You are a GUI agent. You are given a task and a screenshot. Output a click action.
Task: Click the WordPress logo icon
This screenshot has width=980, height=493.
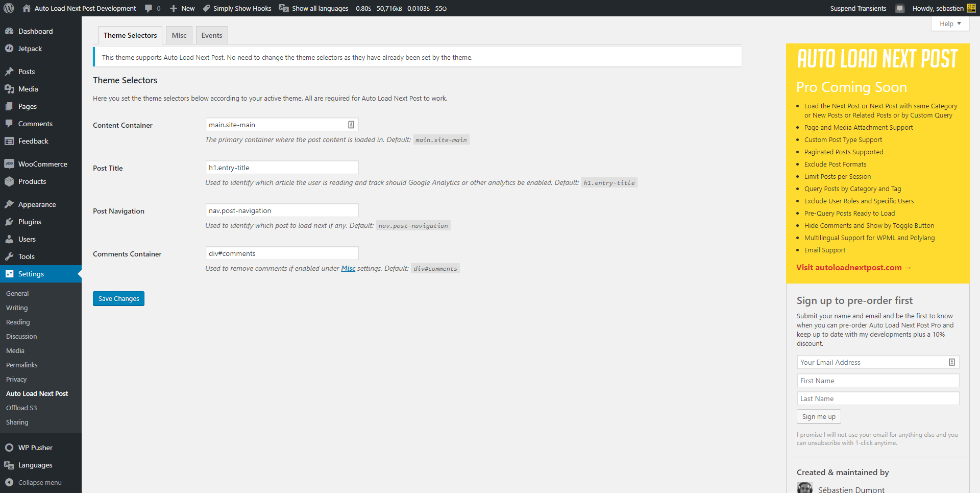pyautogui.click(x=9, y=8)
